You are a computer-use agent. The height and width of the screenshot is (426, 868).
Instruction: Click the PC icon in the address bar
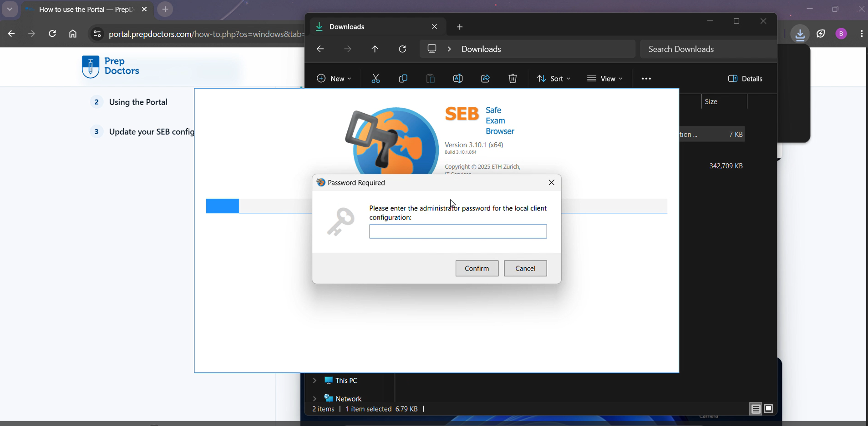tap(432, 49)
